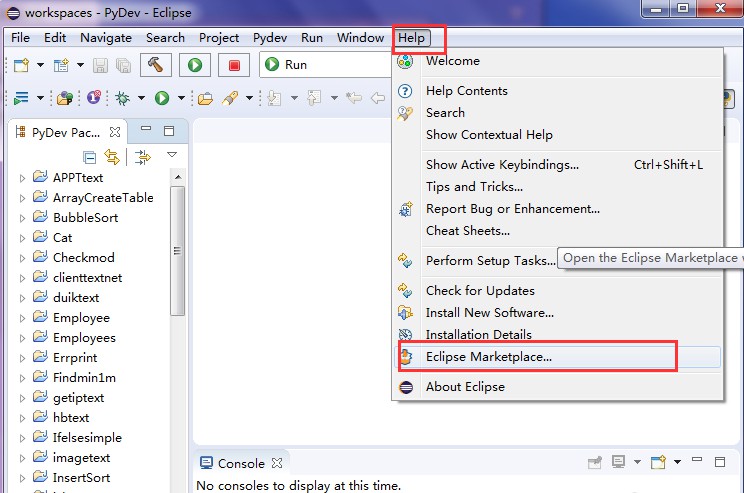Switch to the Console tab

[241, 463]
